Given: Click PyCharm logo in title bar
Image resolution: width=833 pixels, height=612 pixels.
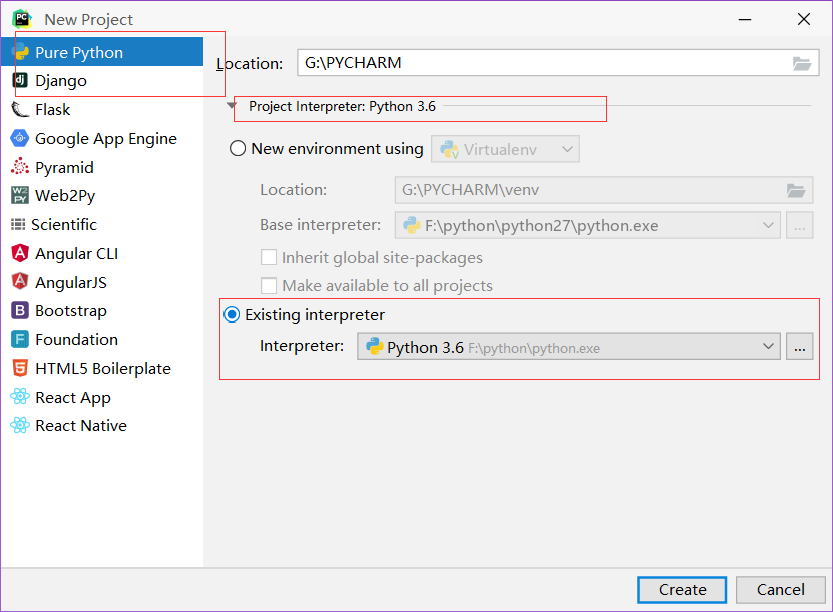Looking at the screenshot, I should point(22,19).
